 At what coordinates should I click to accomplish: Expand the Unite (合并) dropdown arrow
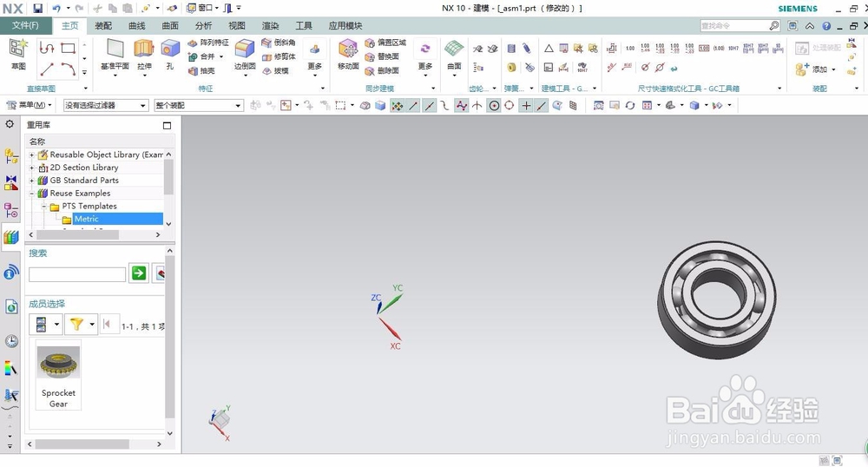pos(221,56)
